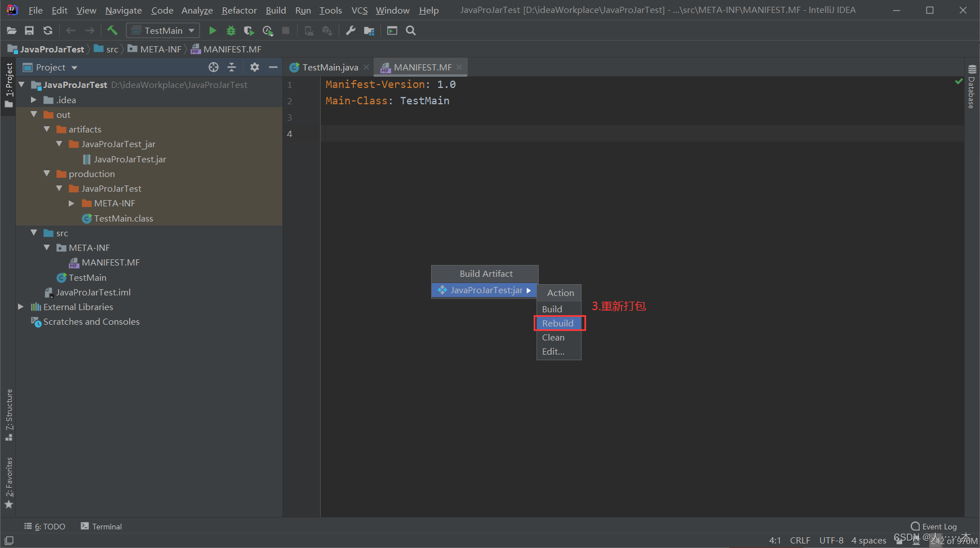Click the Run Anything toolbar icon
The height and width of the screenshot is (548, 980).
click(x=392, y=30)
